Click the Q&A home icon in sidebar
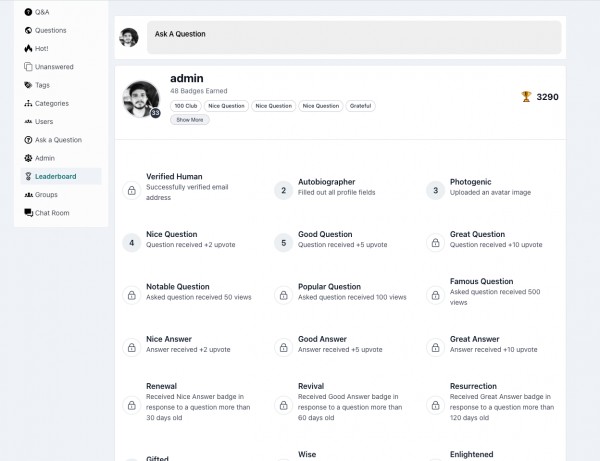 [x=28, y=12]
